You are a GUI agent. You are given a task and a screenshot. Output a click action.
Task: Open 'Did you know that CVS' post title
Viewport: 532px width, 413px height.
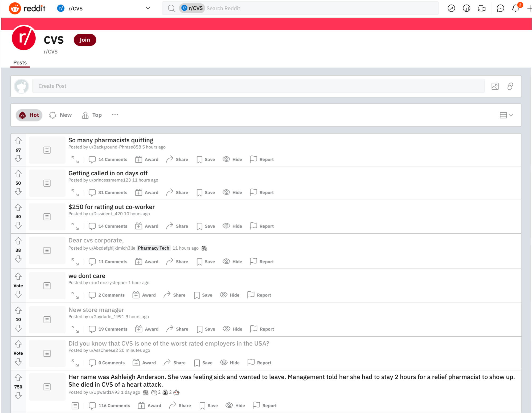coord(169,344)
